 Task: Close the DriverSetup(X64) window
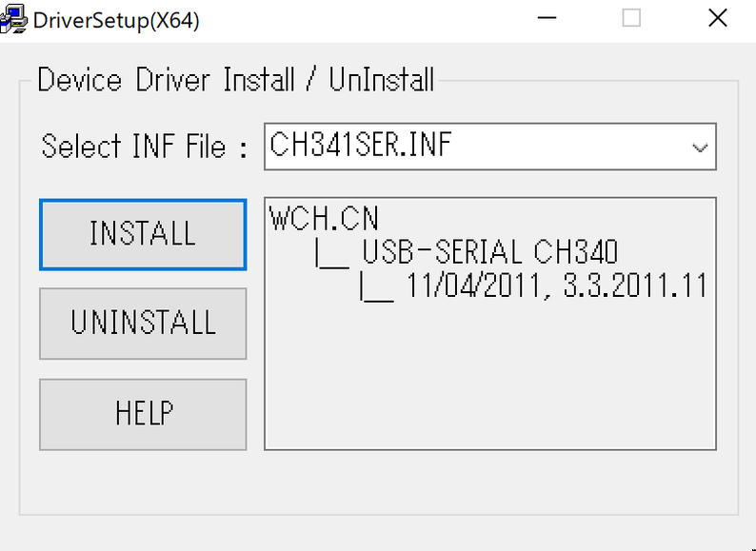click(717, 19)
